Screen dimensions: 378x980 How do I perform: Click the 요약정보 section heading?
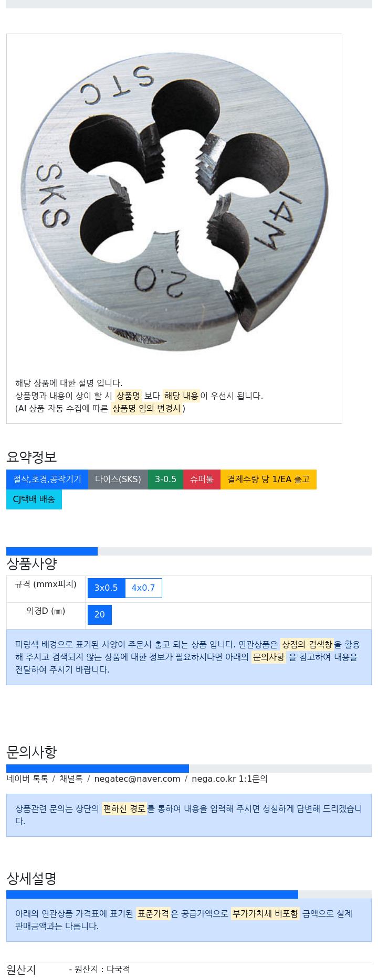click(x=31, y=457)
